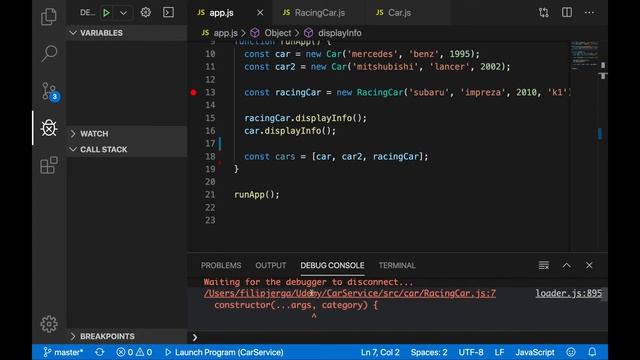Close the bottom panel

pyautogui.click(x=589, y=265)
